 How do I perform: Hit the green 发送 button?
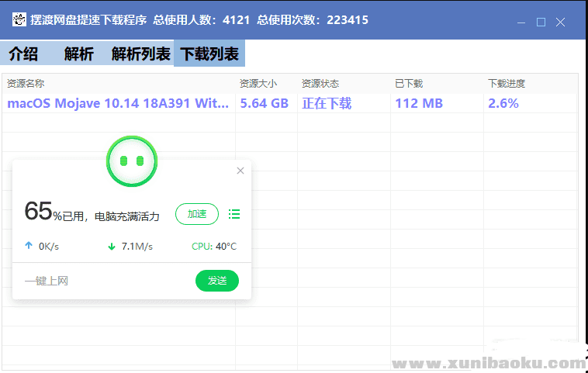[217, 281]
